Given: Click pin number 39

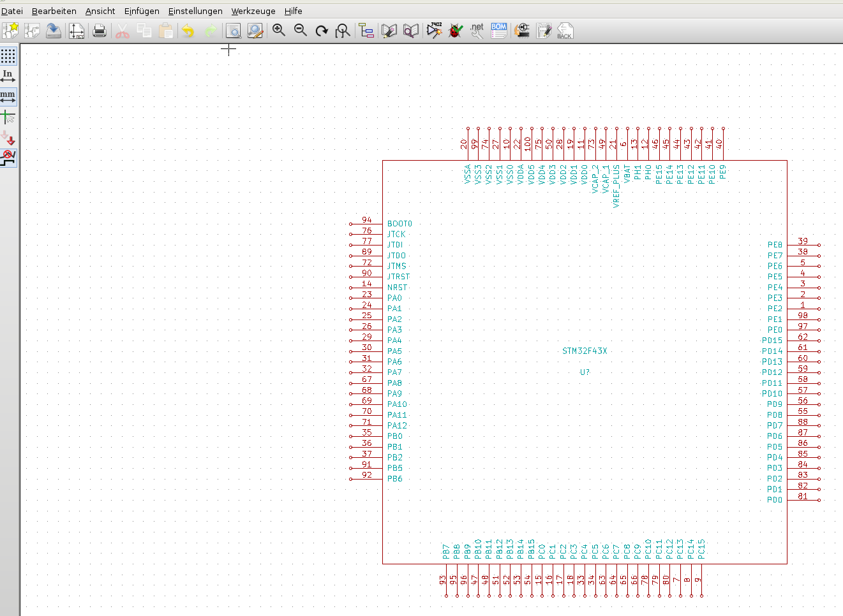Looking at the screenshot, I should pyautogui.click(x=803, y=241).
